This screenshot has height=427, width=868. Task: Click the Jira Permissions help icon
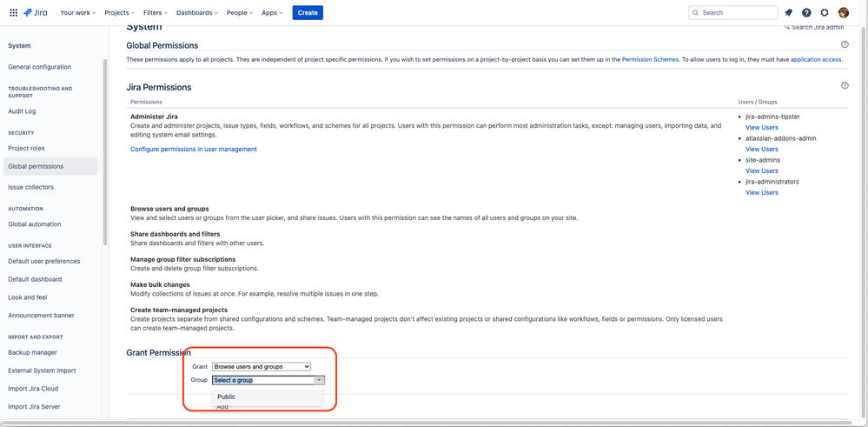(845, 86)
